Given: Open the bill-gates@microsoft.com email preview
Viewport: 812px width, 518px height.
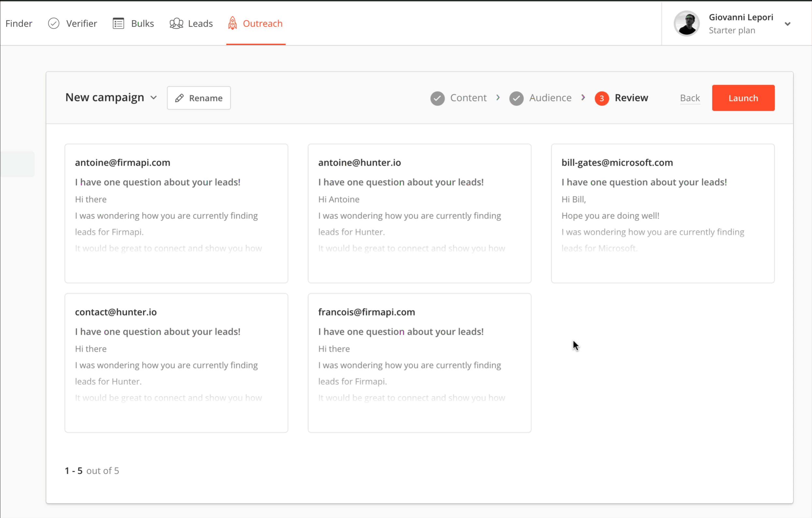Looking at the screenshot, I should click(x=663, y=213).
